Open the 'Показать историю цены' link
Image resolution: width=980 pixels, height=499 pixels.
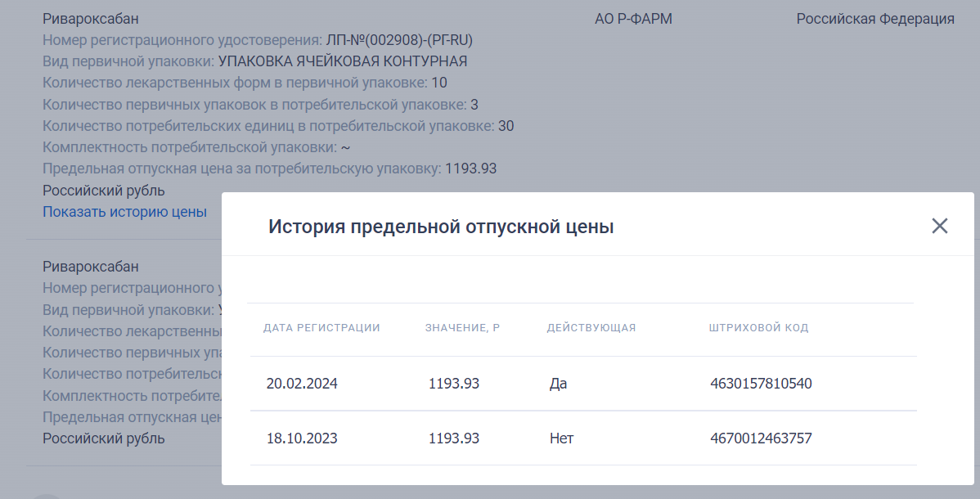124,212
